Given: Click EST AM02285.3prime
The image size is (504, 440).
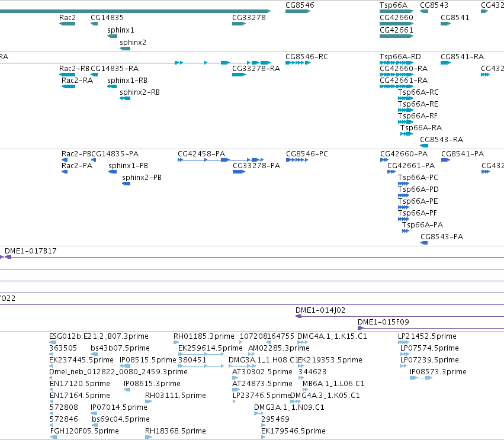Looking at the screenshot, I should coord(251,355).
